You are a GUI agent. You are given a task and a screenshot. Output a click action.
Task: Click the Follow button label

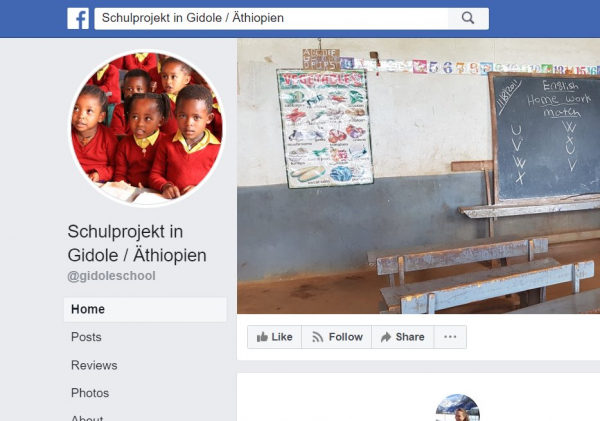pos(346,337)
